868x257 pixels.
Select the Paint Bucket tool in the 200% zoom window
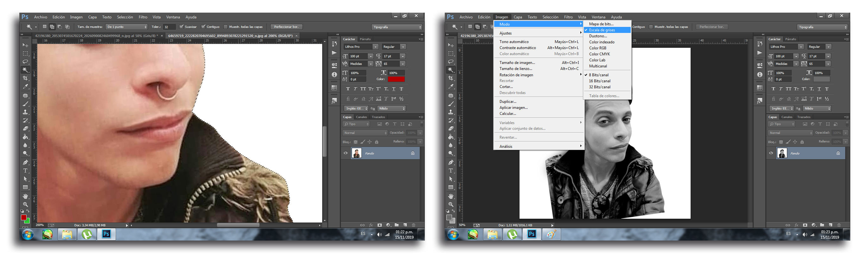pos(25,137)
